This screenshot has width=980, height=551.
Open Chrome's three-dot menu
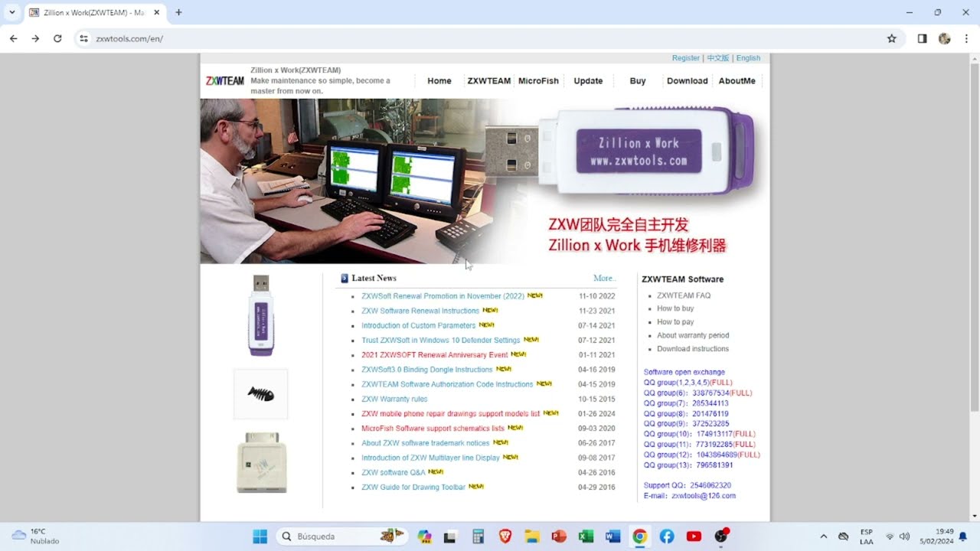(966, 38)
